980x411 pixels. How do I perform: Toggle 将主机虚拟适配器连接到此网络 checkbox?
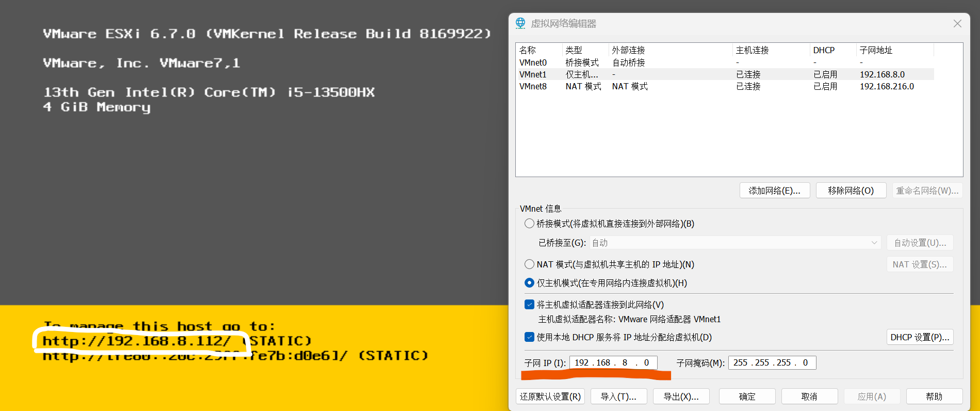click(529, 305)
